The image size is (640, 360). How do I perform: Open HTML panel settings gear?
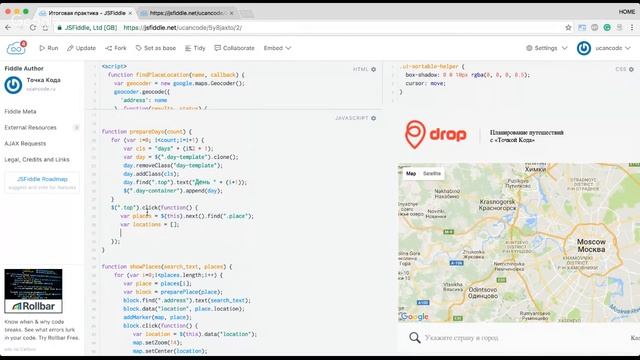(373, 69)
